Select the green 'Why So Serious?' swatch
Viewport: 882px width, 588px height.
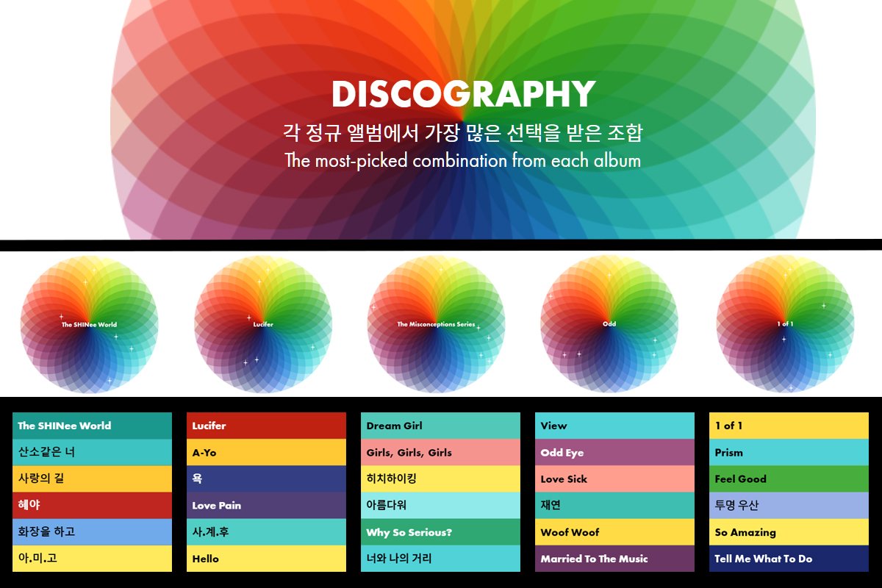coord(440,531)
